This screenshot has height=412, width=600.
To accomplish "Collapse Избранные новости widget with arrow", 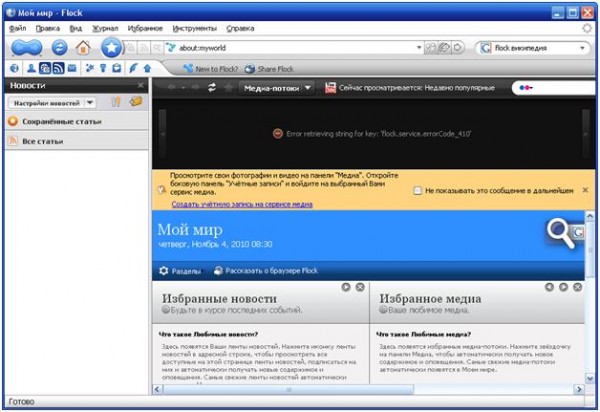I will click(346, 287).
